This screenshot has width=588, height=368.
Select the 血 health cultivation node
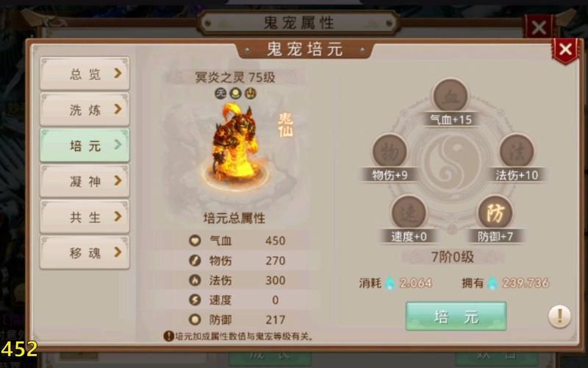[450, 96]
